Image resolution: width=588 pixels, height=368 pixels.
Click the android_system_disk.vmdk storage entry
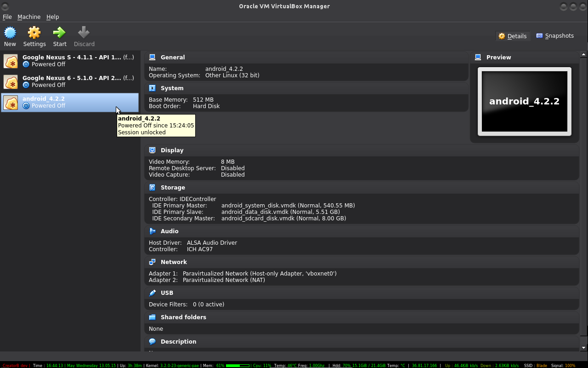tap(288, 206)
